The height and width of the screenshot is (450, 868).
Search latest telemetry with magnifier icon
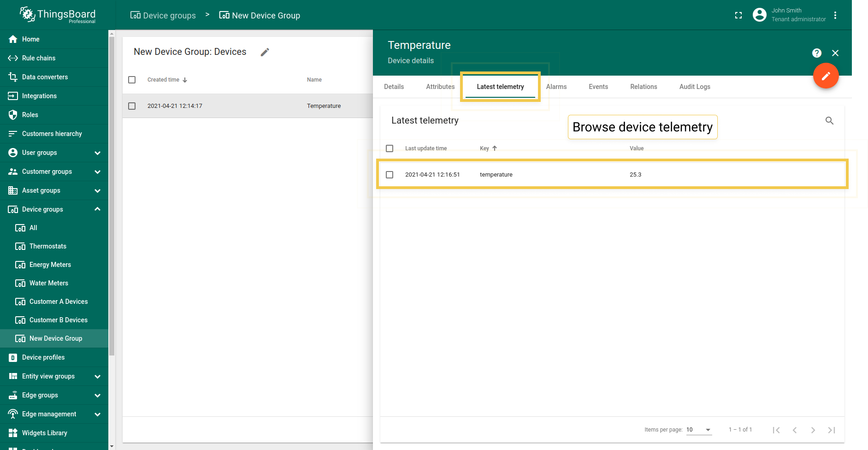pyautogui.click(x=829, y=121)
